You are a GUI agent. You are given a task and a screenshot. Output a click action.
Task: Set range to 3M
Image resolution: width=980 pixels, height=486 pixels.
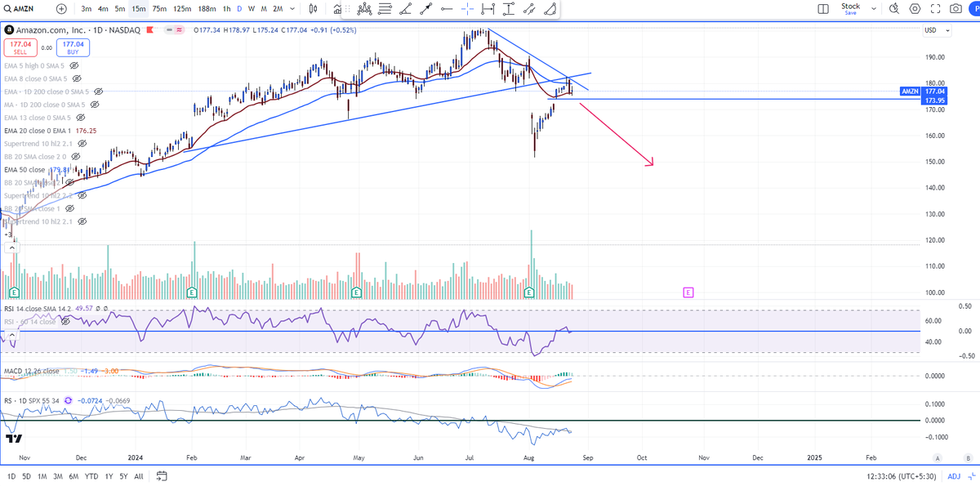tap(58, 476)
